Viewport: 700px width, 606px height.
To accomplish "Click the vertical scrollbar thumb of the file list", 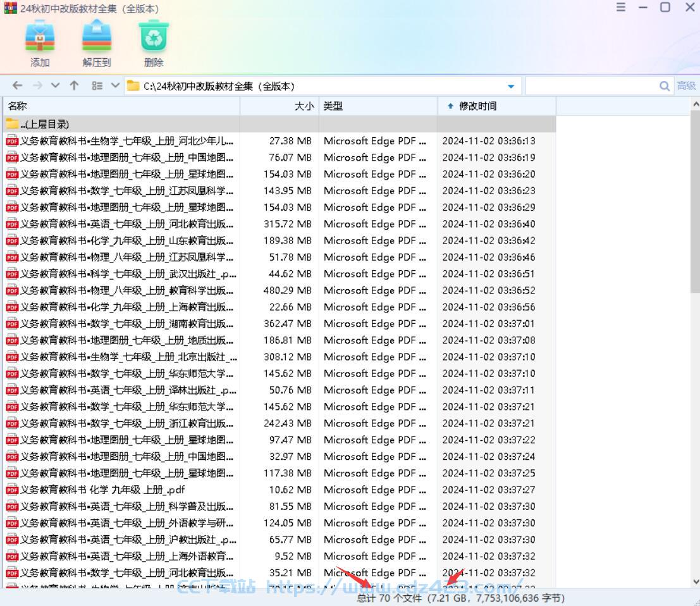I will (695, 202).
